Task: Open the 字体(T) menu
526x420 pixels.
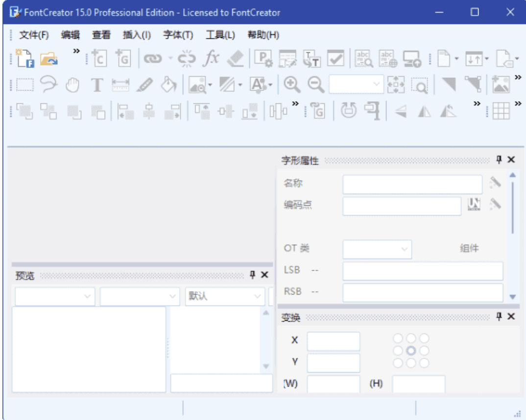Action: [x=177, y=35]
